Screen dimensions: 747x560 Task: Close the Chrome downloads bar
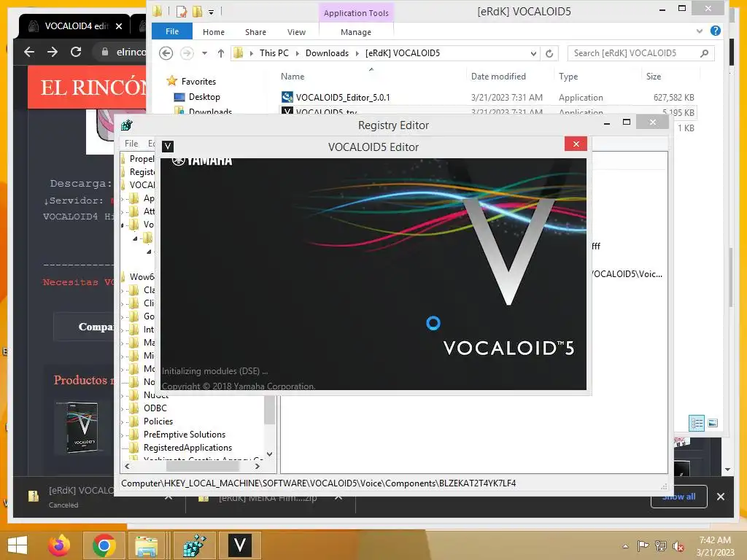click(x=720, y=497)
